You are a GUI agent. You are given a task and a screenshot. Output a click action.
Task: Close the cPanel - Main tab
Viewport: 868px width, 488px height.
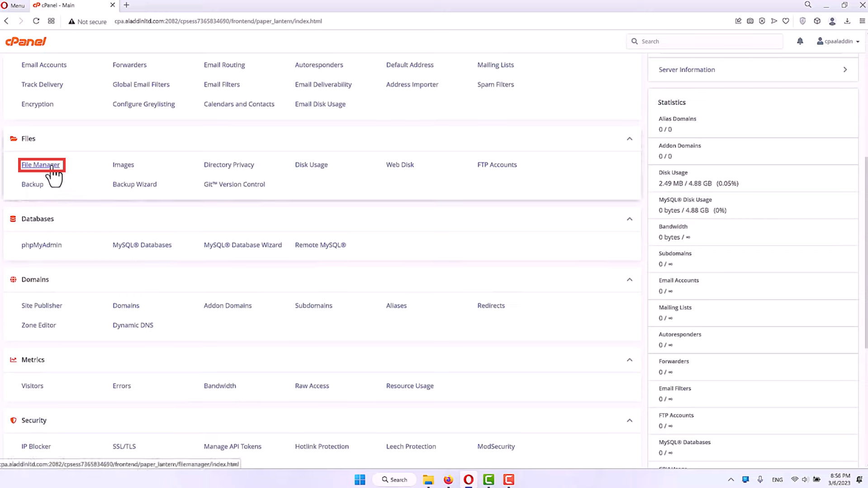[113, 5]
